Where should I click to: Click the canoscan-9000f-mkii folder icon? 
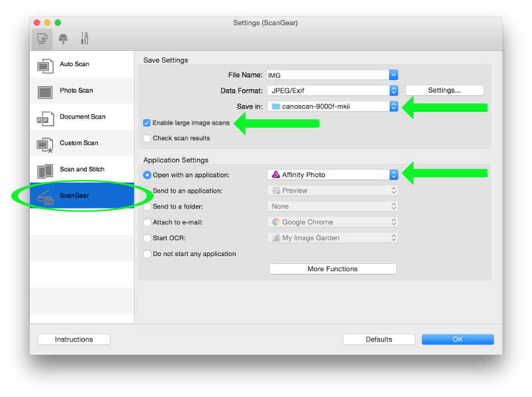276,107
